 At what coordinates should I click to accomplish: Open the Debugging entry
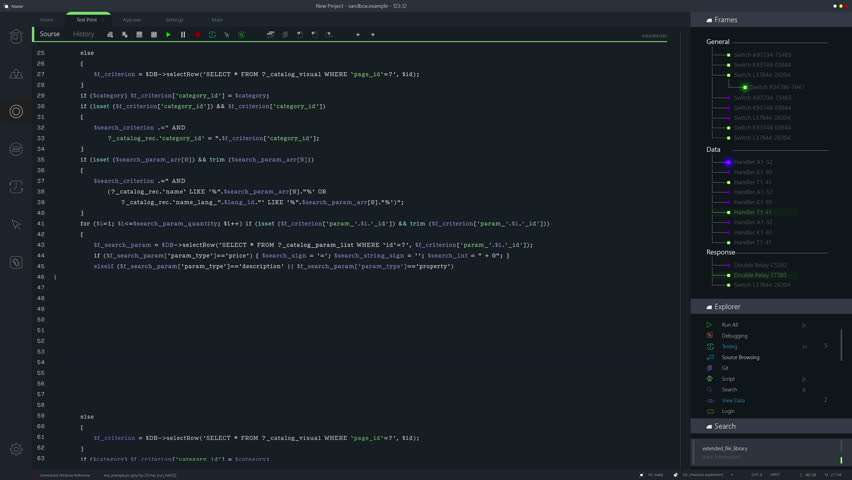(x=735, y=335)
